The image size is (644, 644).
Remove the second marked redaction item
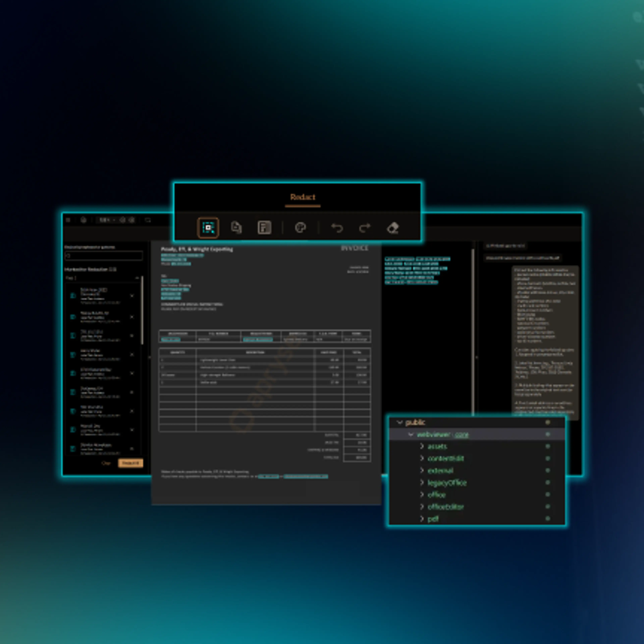(132, 317)
